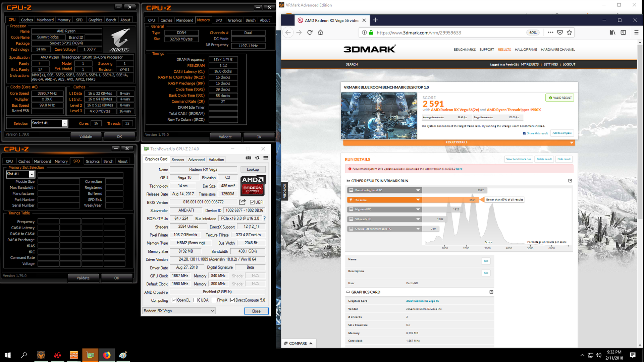Screen dimensions: 644x362
Task: Bookmark page with star icon
Action: coord(569,33)
